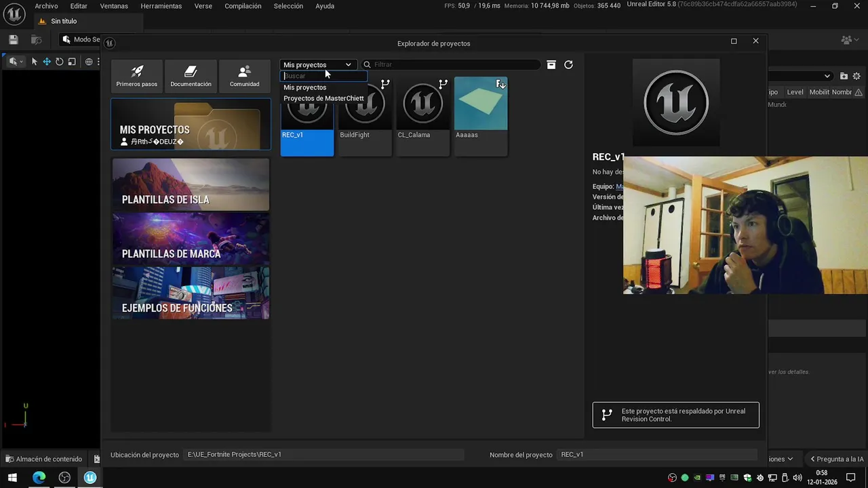Click the revision control branch icon on BuildFight

(385, 84)
